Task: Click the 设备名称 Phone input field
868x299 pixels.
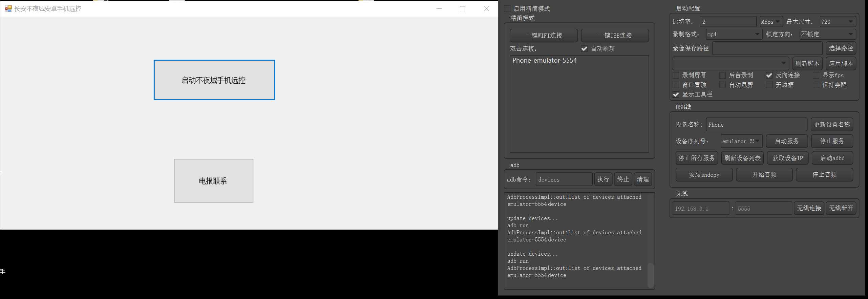Action: coord(756,125)
